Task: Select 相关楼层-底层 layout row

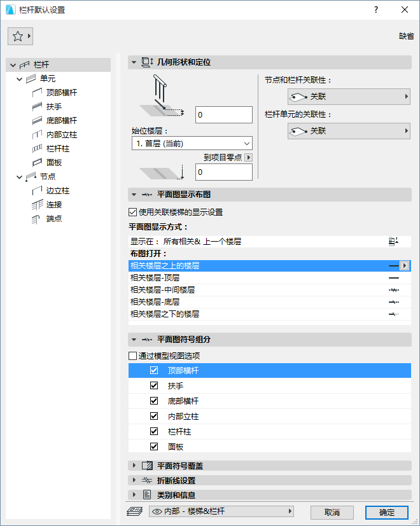Action: click(x=270, y=302)
